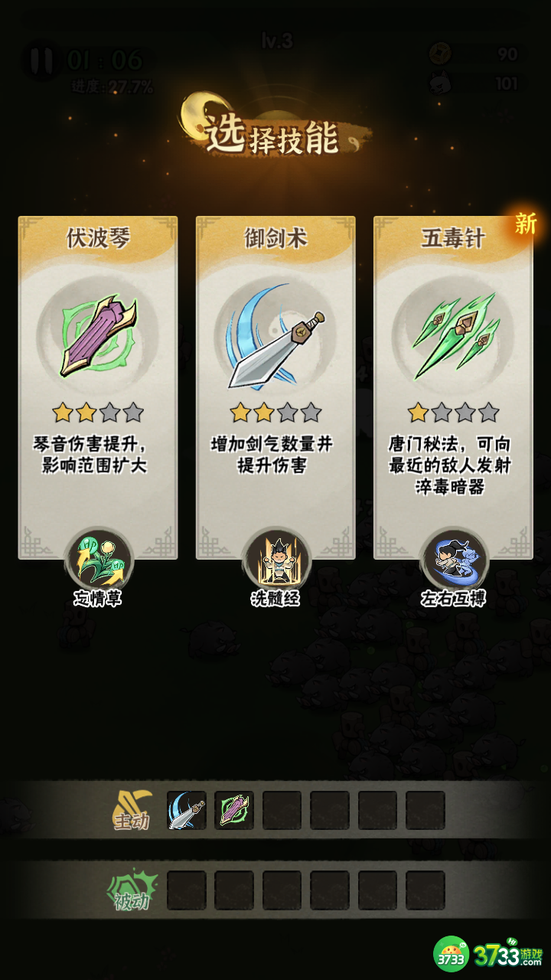
Task: Open the 3733游戏 watermark logo
Action: pos(488,955)
